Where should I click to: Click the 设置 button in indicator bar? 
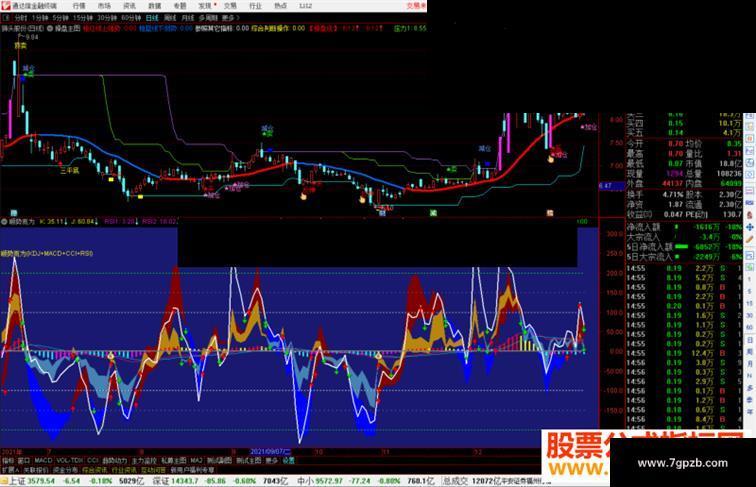point(288,460)
